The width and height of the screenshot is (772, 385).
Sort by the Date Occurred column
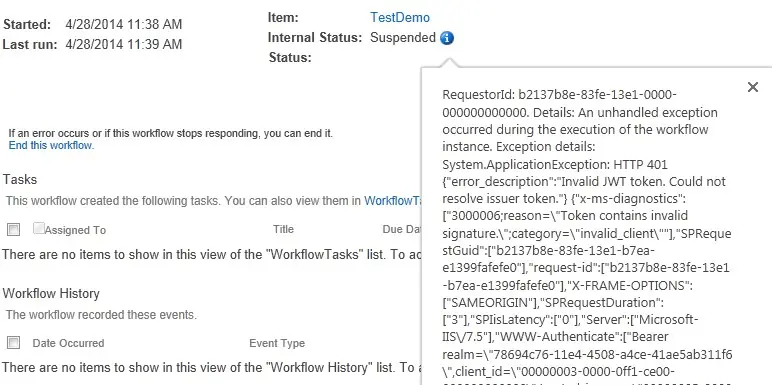click(x=68, y=343)
